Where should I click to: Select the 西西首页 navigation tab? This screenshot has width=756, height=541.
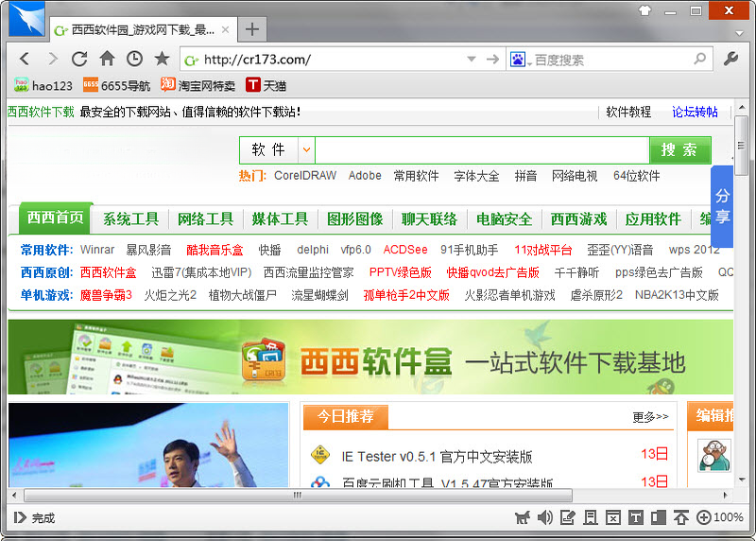click(56, 218)
